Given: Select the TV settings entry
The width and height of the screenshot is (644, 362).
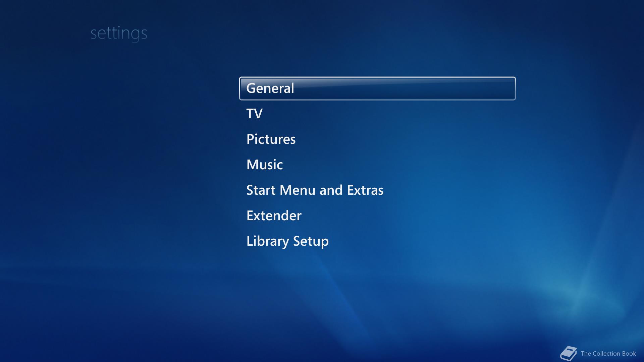Looking at the screenshot, I should pos(254,114).
